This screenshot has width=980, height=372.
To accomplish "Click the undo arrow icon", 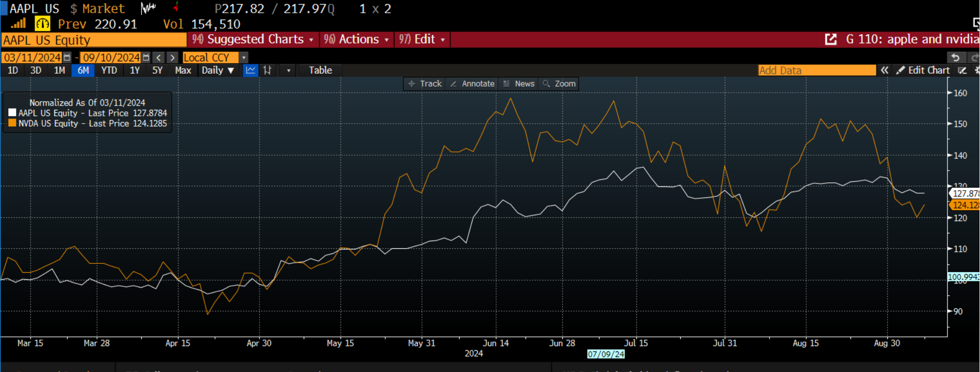I will 955,58.
